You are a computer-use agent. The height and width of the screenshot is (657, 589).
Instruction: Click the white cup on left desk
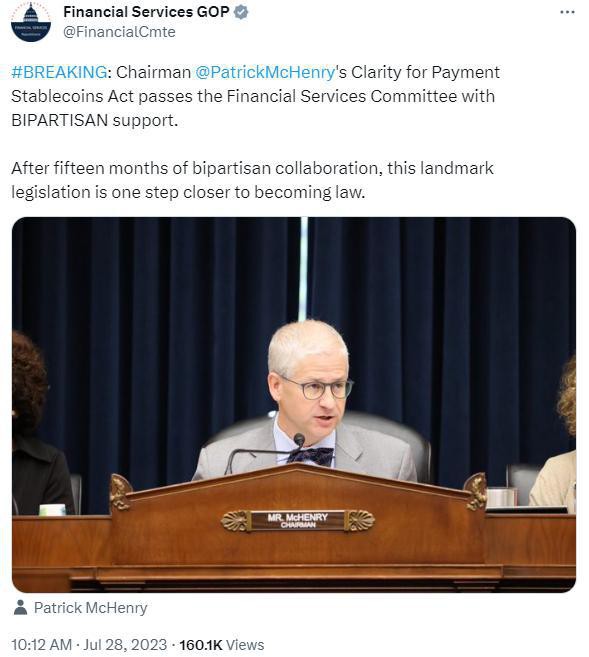(x=52, y=509)
